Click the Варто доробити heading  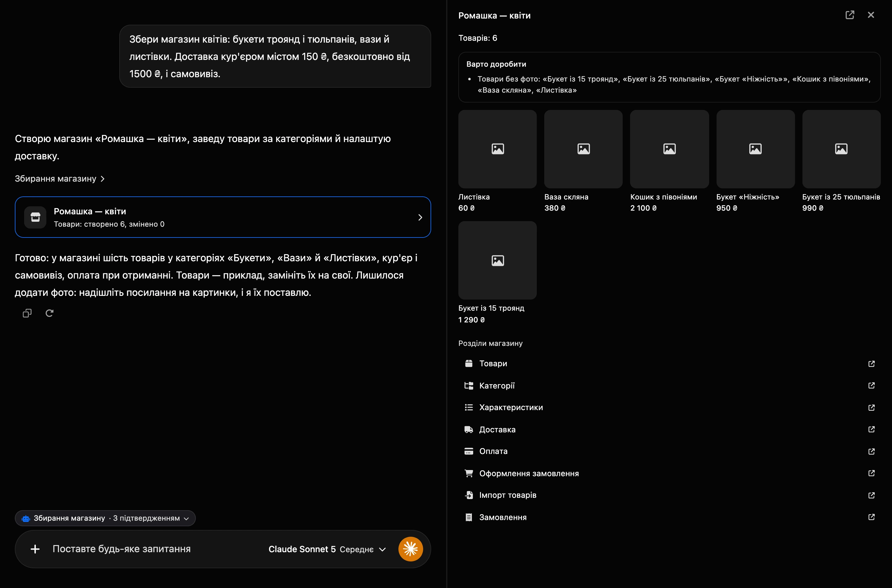(496, 64)
